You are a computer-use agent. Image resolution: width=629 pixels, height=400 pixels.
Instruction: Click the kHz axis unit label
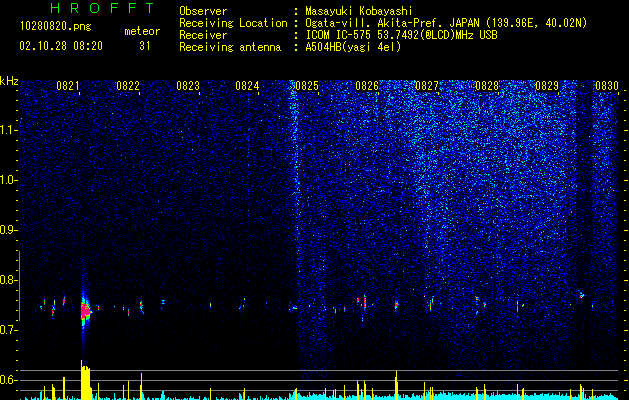pos(9,81)
